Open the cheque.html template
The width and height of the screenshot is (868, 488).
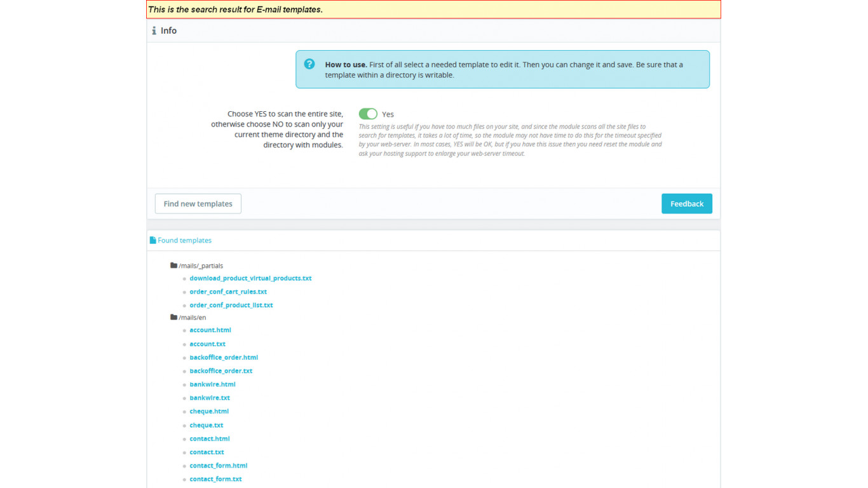(209, 411)
